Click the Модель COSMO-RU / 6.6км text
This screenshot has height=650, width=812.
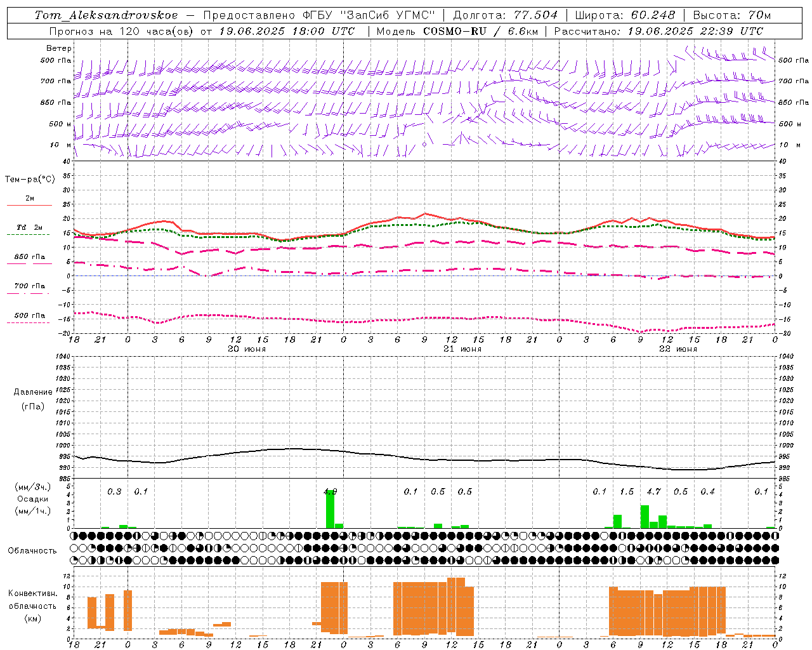(457, 31)
